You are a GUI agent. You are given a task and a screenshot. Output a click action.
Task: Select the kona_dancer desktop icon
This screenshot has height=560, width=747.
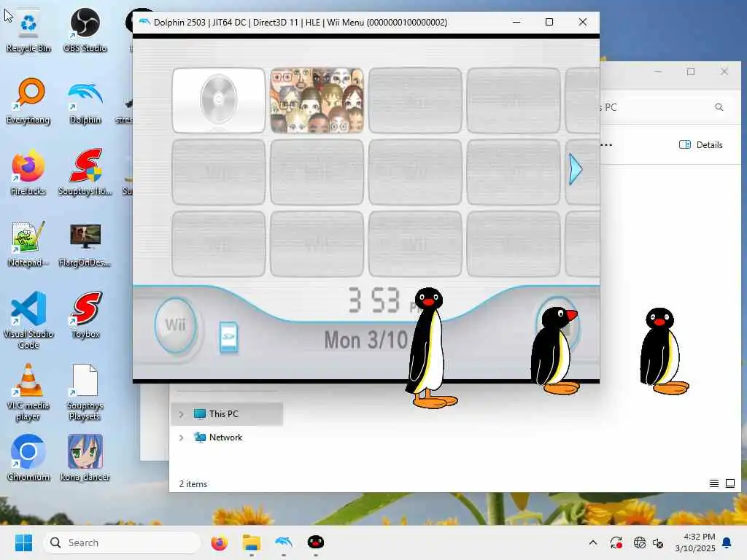click(x=85, y=458)
